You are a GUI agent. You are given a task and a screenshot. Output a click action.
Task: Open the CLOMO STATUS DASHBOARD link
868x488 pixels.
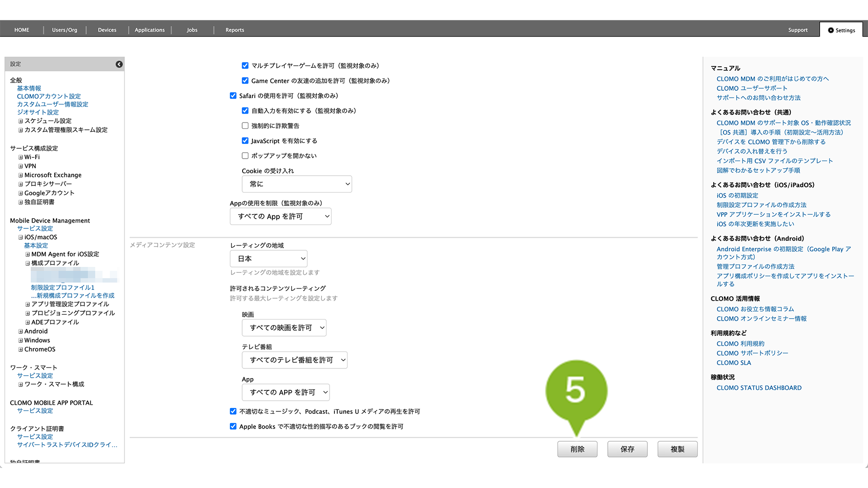tap(759, 388)
